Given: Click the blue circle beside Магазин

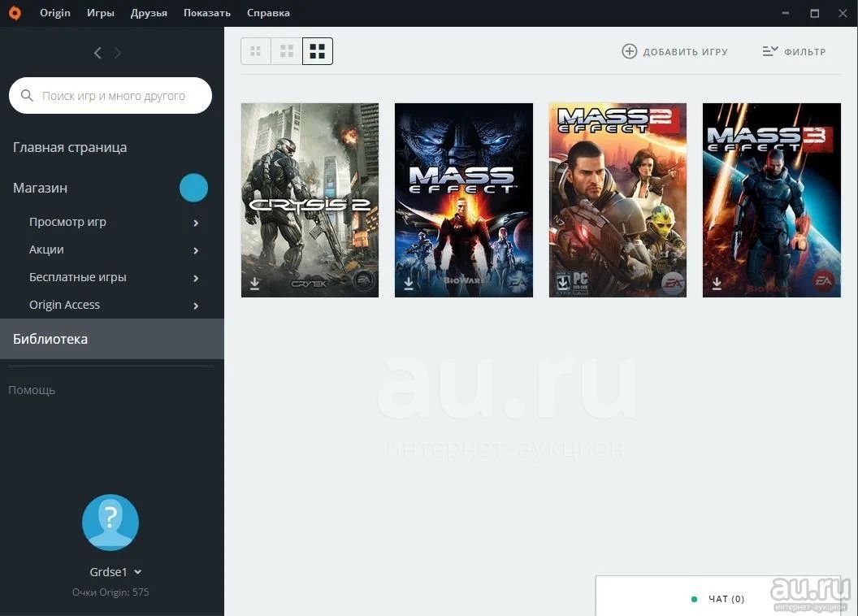Looking at the screenshot, I should pos(193,188).
